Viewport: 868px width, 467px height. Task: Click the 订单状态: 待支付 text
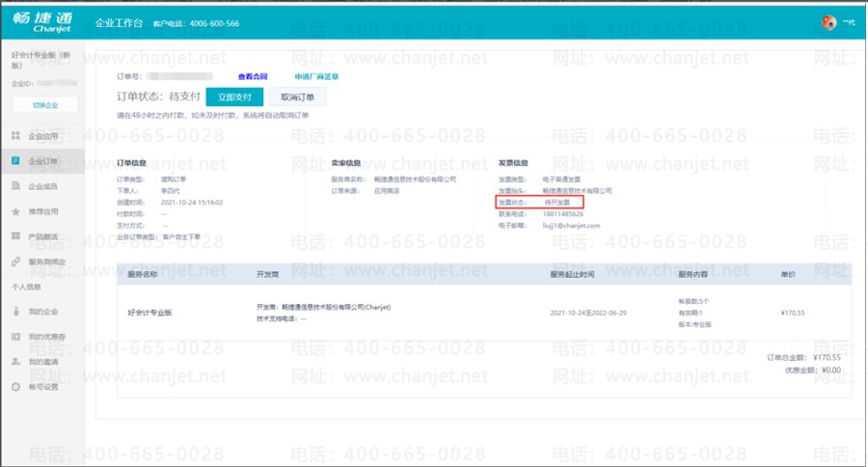[158, 96]
